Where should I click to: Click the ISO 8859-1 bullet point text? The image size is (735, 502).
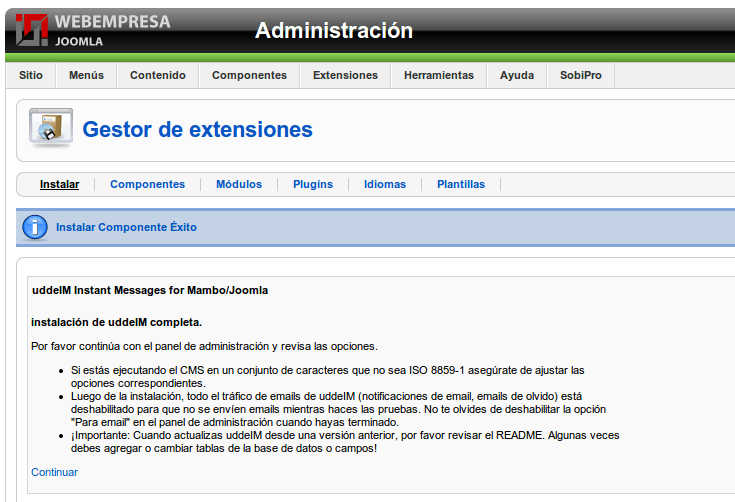328,376
